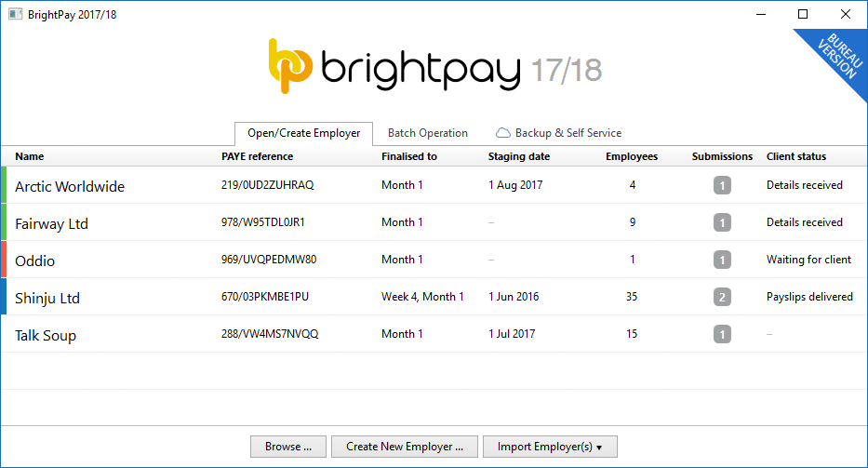The width and height of the screenshot is (868, 468).
Task: Click the cloud icon beside Backup & Self Service
Action: pyautogui.click(x=502, y=133)
